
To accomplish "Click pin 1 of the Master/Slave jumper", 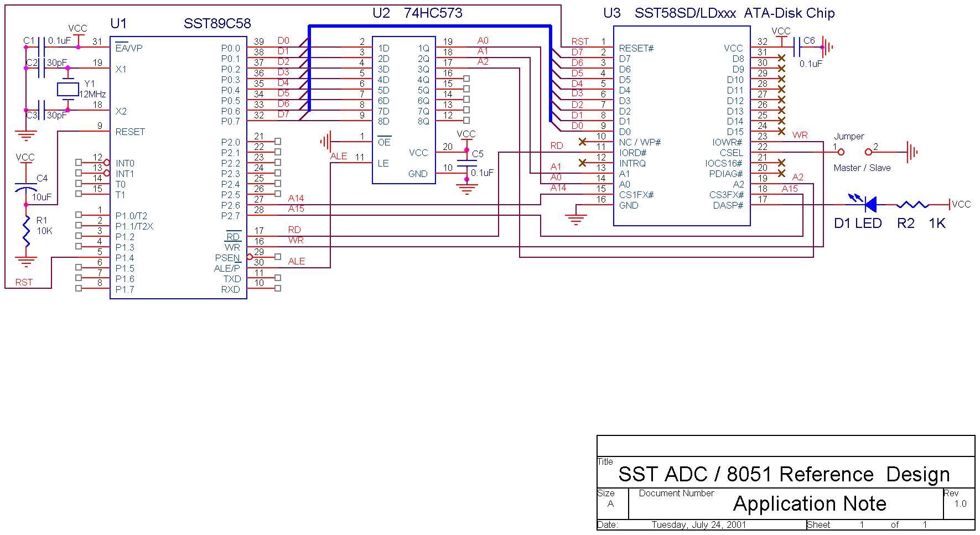I will (x=841, y=152).
